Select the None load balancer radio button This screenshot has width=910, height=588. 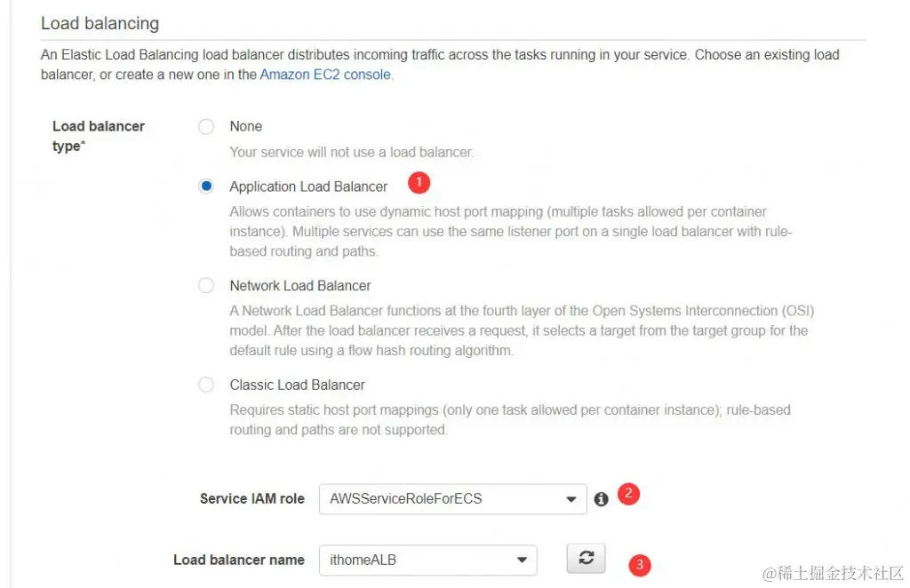point(206,126)
